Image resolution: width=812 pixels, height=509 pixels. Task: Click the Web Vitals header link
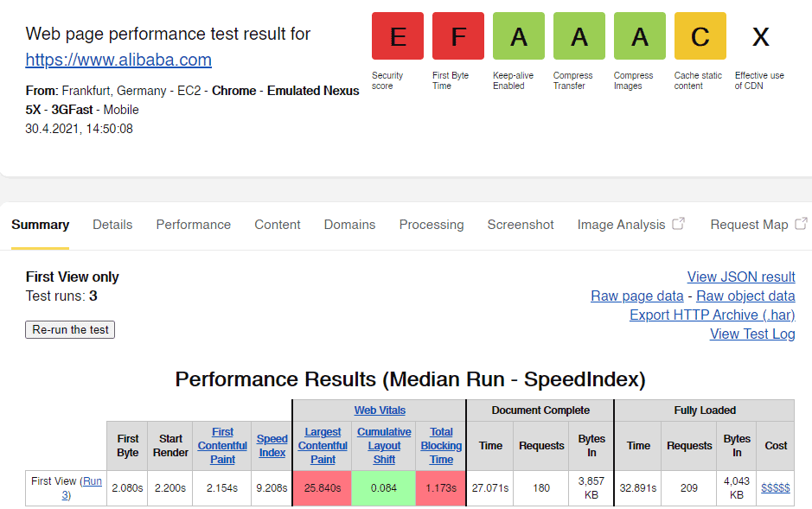coord(380,410)
